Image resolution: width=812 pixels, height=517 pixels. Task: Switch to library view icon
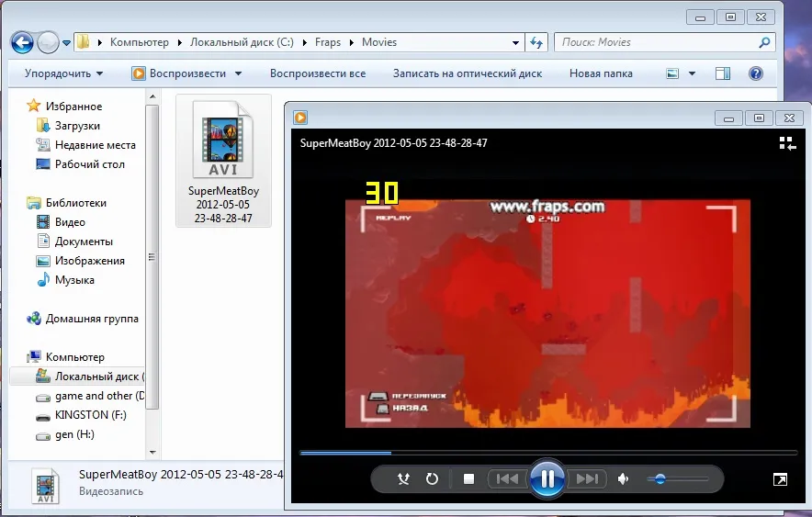[x=787, y=143]
